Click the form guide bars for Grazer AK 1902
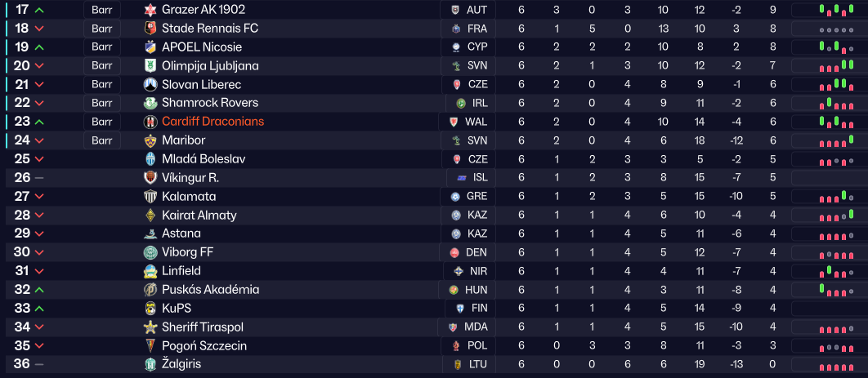 pos(836,10)
